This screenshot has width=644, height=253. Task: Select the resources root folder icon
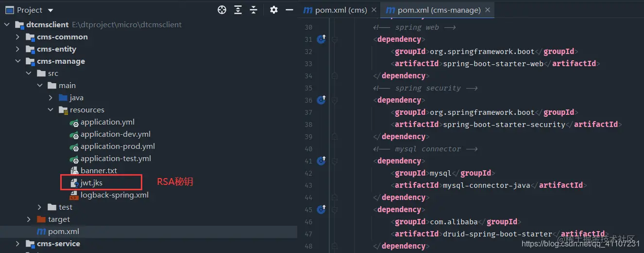tap(63, 110)
